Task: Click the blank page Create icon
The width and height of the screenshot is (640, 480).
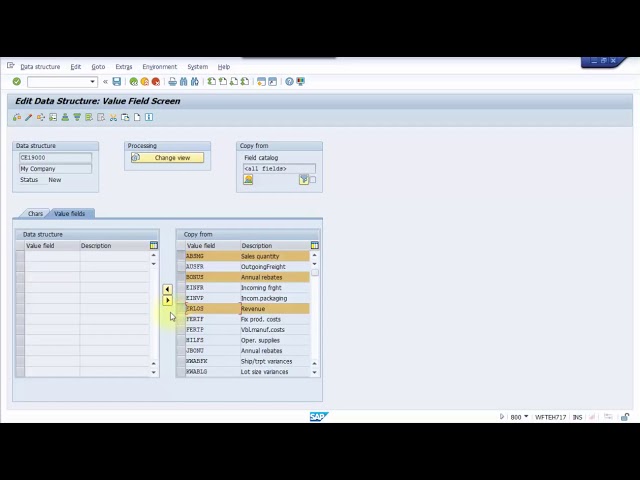Action: point(137,118)
